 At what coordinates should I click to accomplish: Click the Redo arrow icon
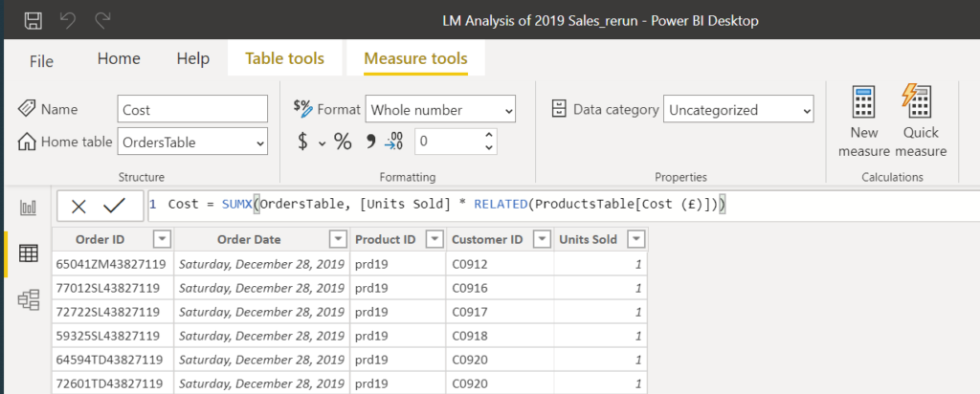(102, 20)
